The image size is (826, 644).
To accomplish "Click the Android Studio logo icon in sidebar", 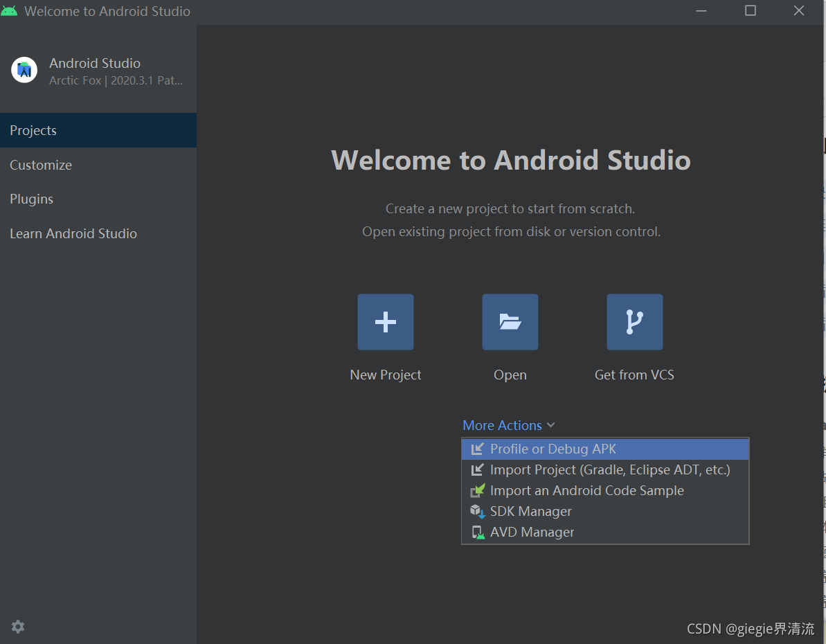I will pos(24,70).
